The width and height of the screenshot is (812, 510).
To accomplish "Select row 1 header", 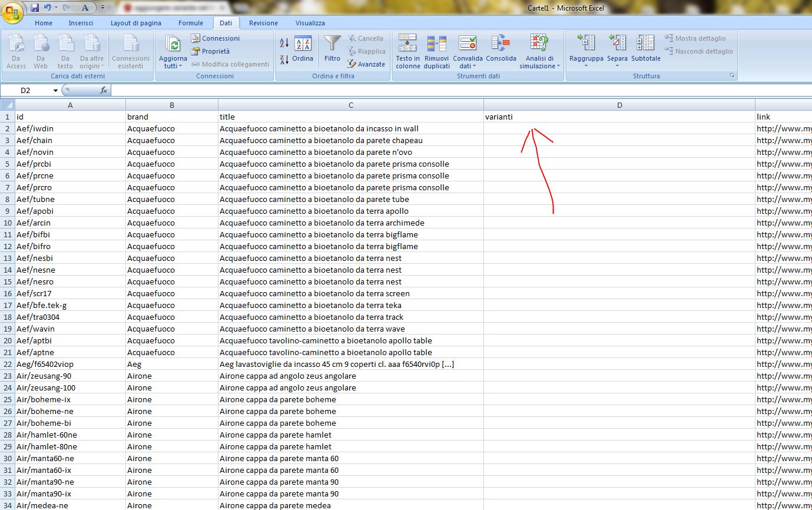I will coord(8,117).
